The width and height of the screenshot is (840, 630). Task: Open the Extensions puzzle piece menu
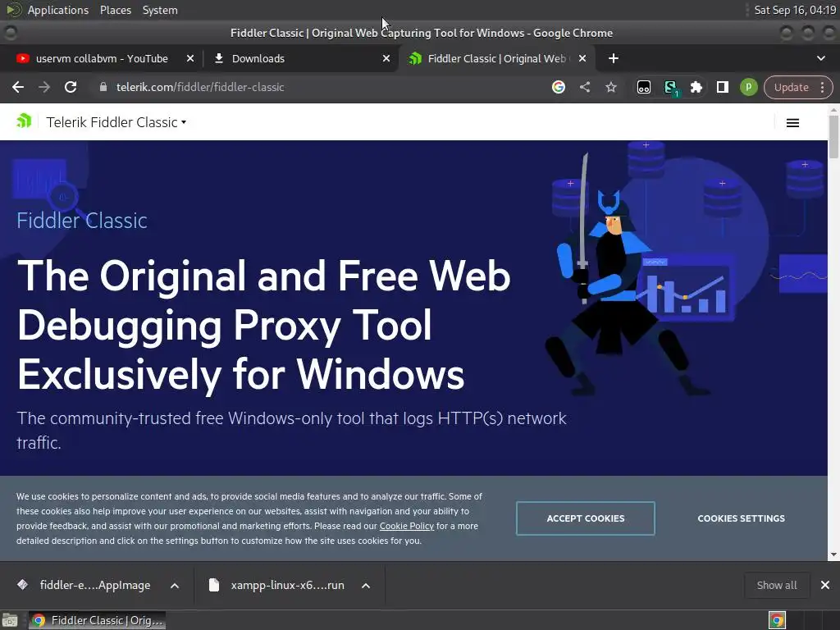tap(696, 87)
